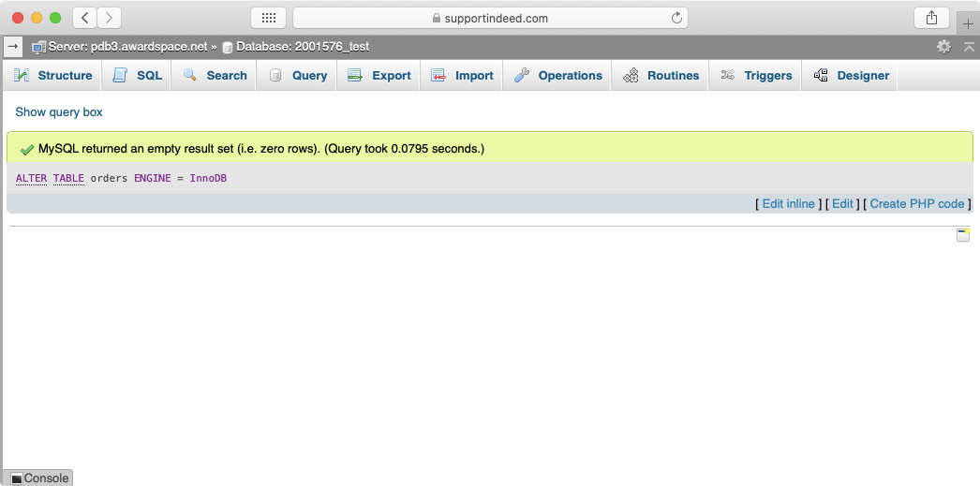Select the Import tab
This screenshot has width=980, height=486.
(462, 76)
